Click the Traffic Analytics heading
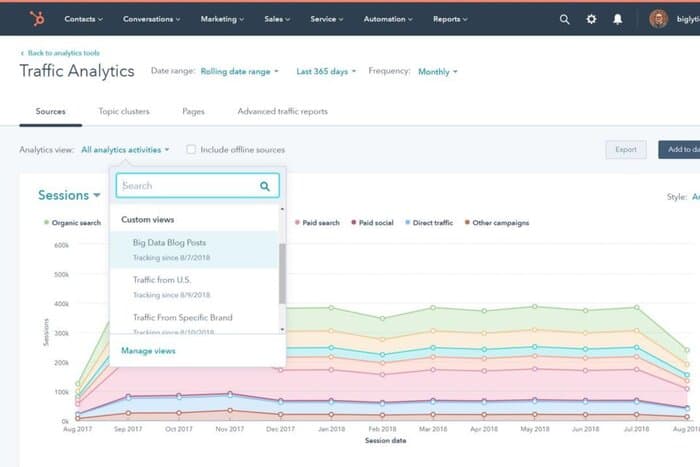700x467 pixels. (77, 71)
